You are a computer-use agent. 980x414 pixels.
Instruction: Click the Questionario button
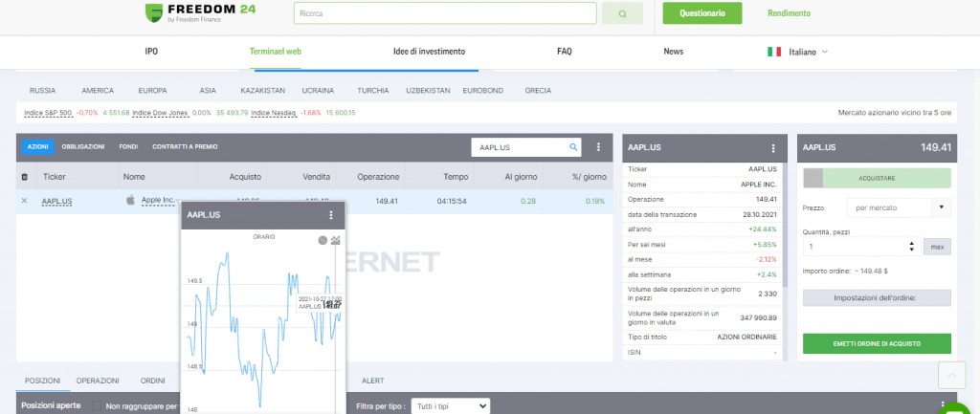(x=702, y=13)
